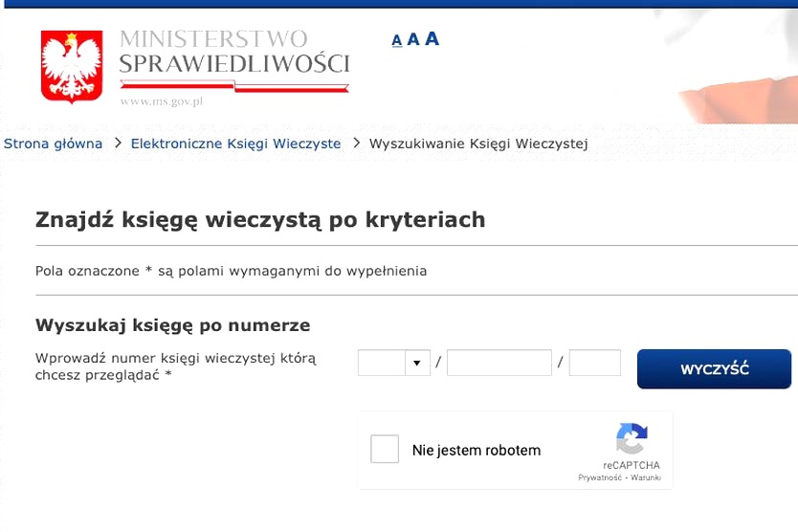Click the Polish eagle emblem logo
This screenshot has width=798, height=532.
72,66
